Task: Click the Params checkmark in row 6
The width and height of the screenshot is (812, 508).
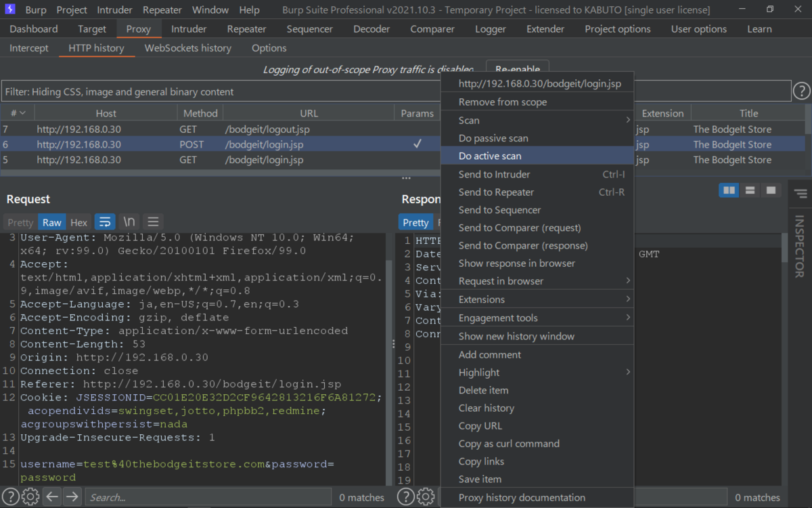Action: [418, 144]
